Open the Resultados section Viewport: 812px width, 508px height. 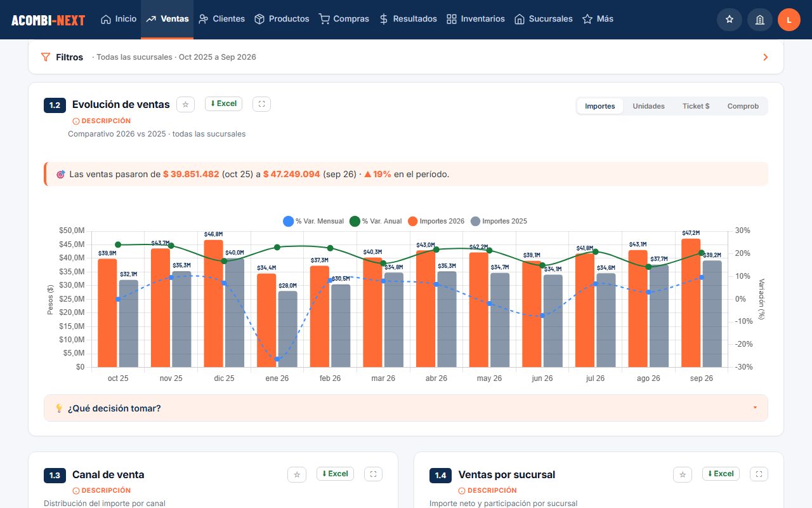(408, 19)
